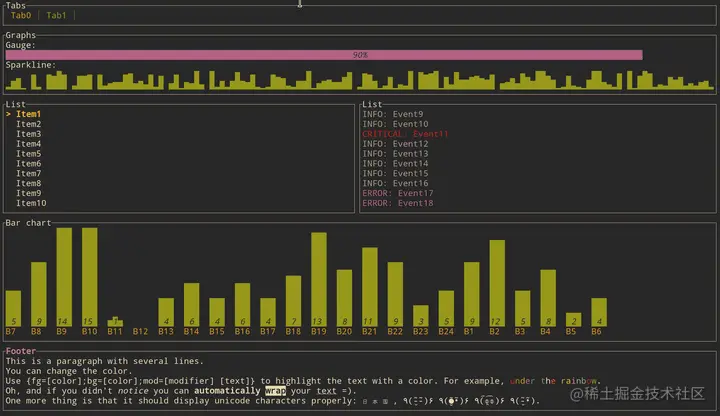
Task: Click the B7 bar in chart
Action: [13, 308]
